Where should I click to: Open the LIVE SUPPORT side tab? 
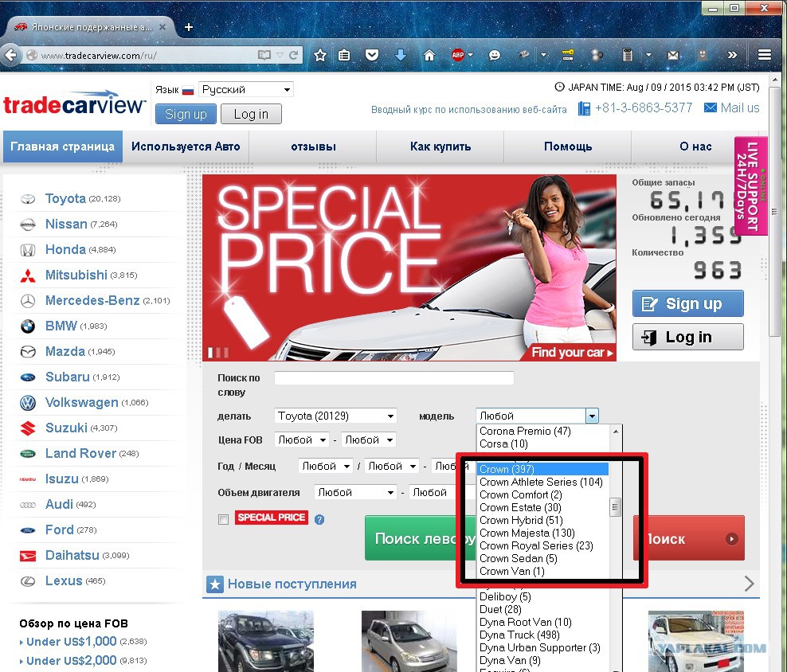[x=751, y=186]
